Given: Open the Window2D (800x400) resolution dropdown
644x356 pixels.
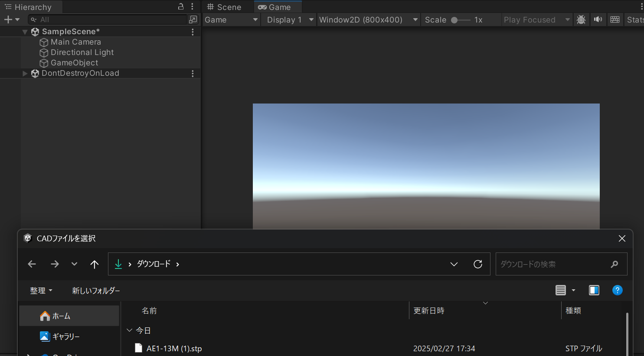Looking at the screenshot, I should (368, 20).
